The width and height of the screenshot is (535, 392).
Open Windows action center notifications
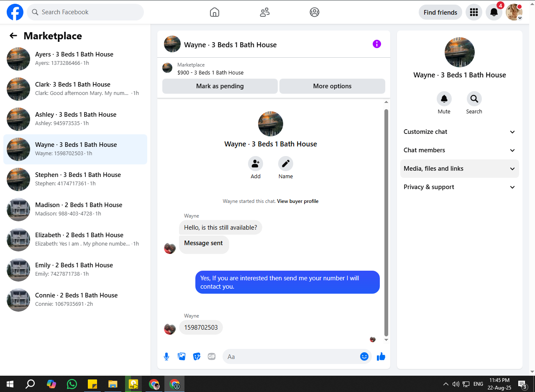point(522,384)
